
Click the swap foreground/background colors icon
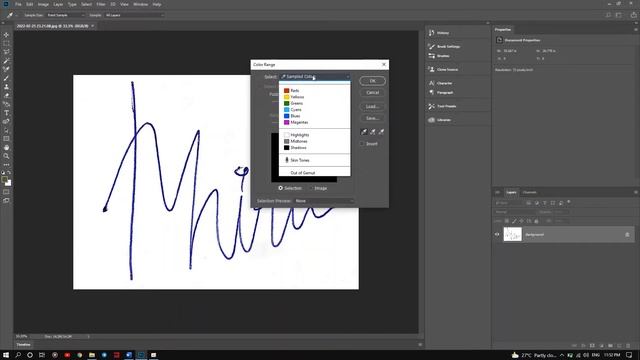point(9,173)
